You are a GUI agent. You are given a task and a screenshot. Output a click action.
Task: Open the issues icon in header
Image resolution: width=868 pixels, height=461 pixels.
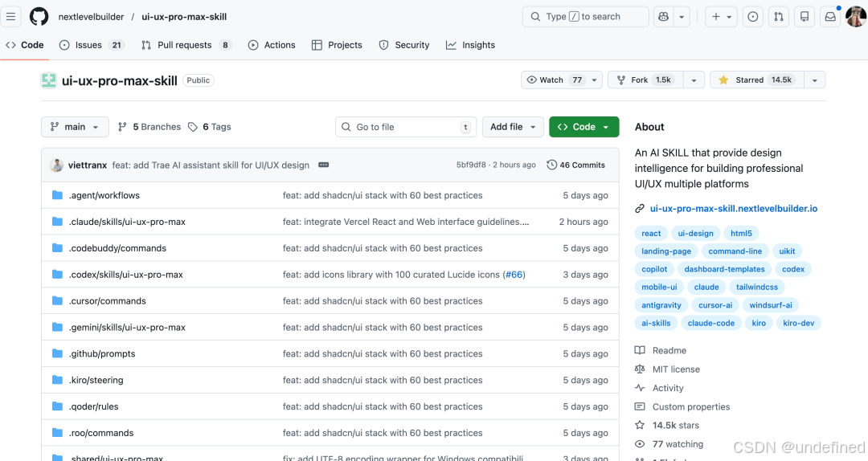coord(753,17)
